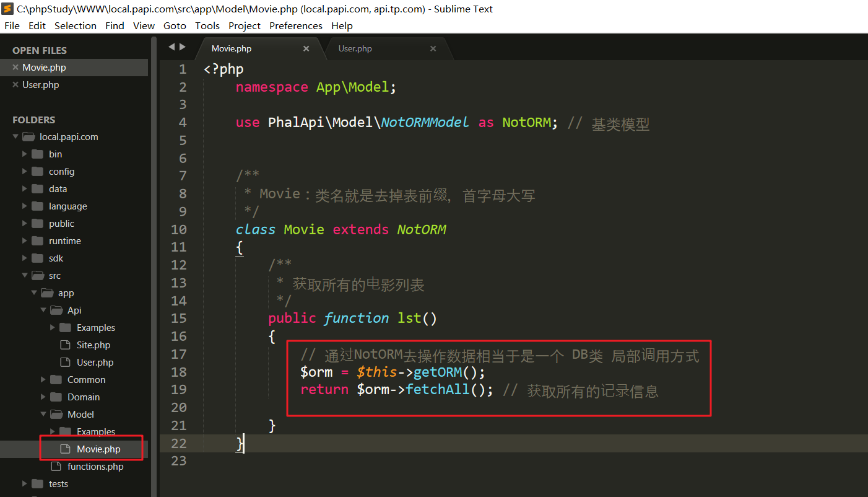Image resolution: width=868 pixels, height=497 pixels.
Task: Open the Selection menu
Action: [76, 25]
